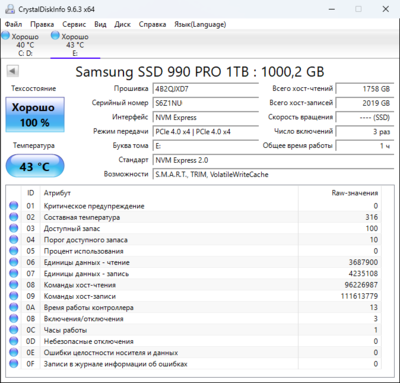Click the Raw-значения column header
Viewport: 400px width, 383px height.
(340, 193)
